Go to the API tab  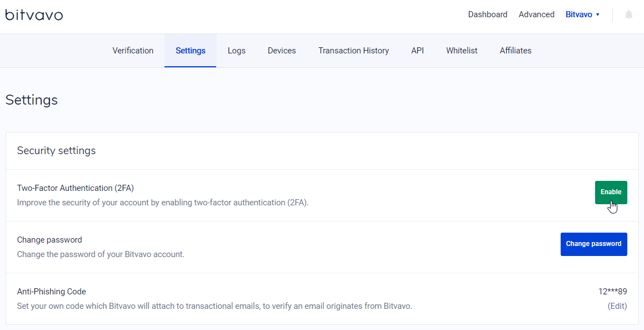[417, 51]
